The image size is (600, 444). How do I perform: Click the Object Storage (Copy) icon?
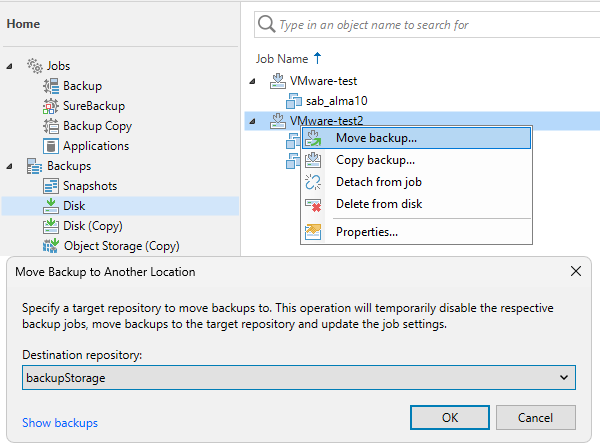[x=51, y=246]
